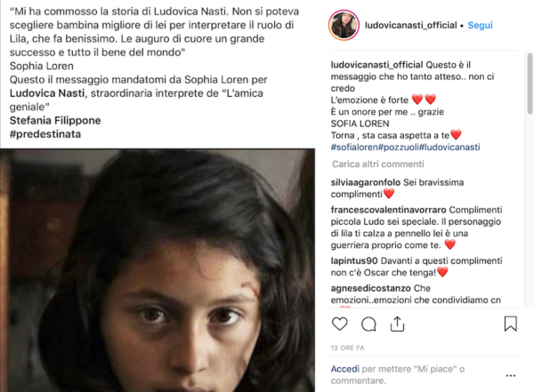This screenshot has height=392, width=534.
Task: Like the post with heart icon
Action: 340,324
